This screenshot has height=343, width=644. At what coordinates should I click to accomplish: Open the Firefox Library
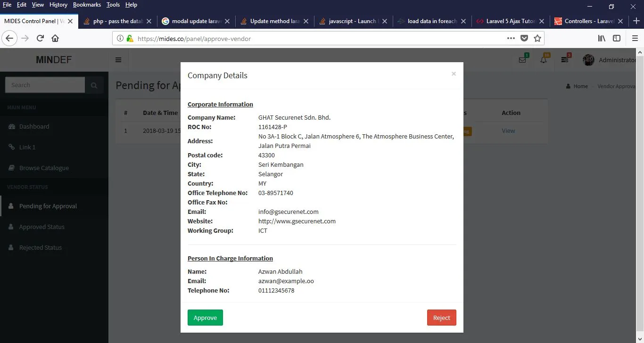[x=602, y=38]
